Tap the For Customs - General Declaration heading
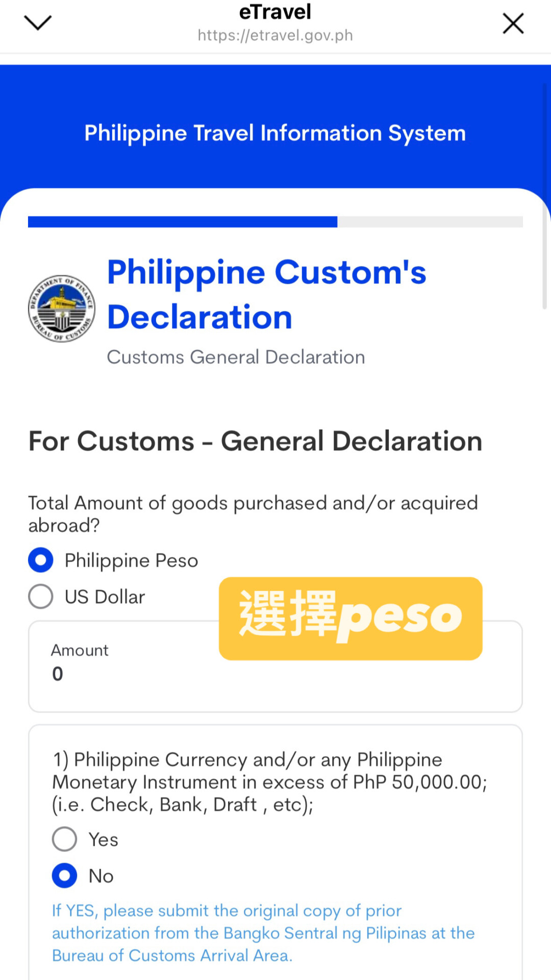Image resolution: width=551 pixels, height=980 pixels. pos(255,441)
